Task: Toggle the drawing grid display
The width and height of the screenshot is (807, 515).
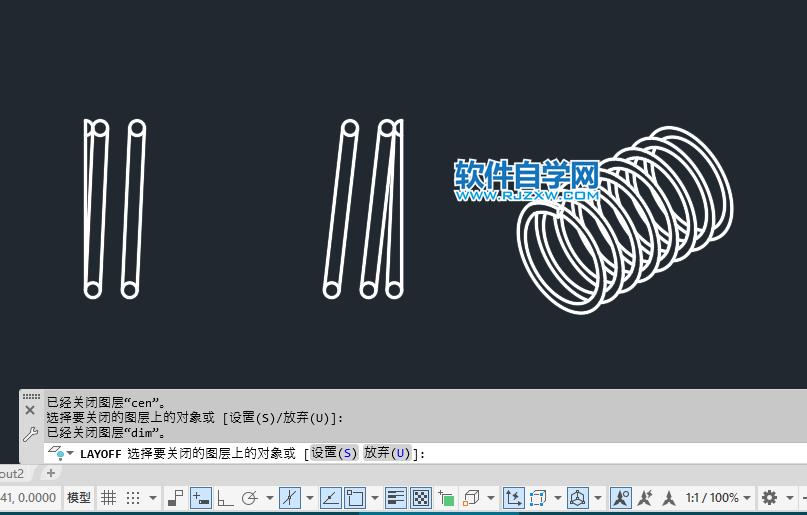Action: click(x=109, y=497)
